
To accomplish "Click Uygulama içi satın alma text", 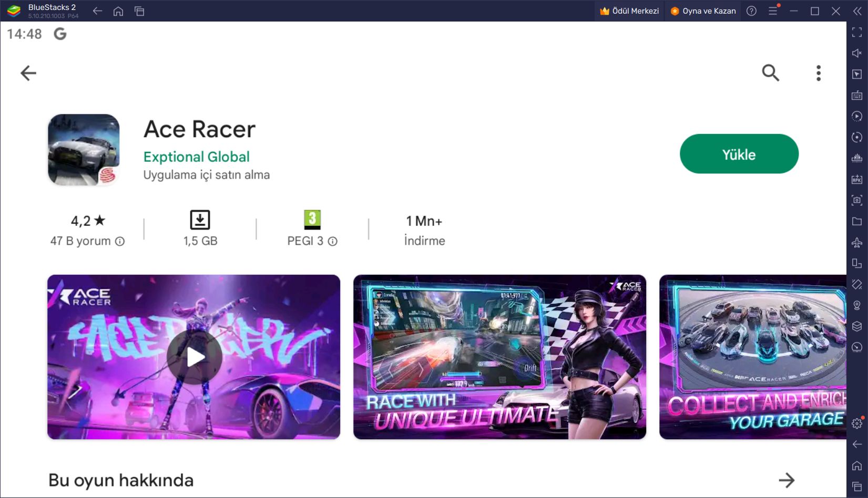I will pos(207,175).
